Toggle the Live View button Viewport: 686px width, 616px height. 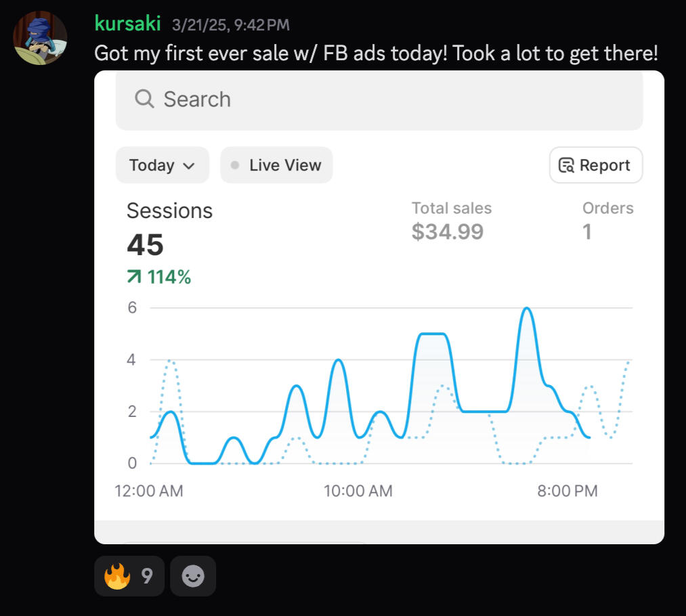pos(276,165)
